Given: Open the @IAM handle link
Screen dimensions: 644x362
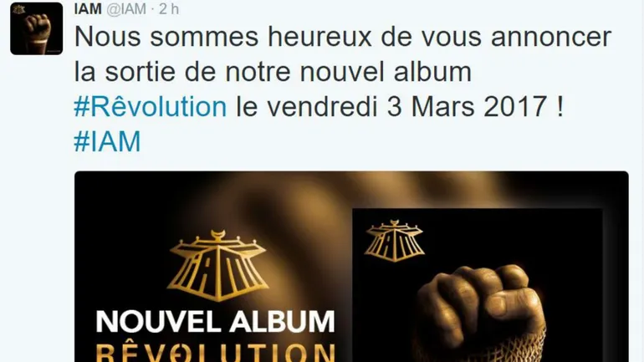Looking at the screenshot, I should click(x=126, y=9).
